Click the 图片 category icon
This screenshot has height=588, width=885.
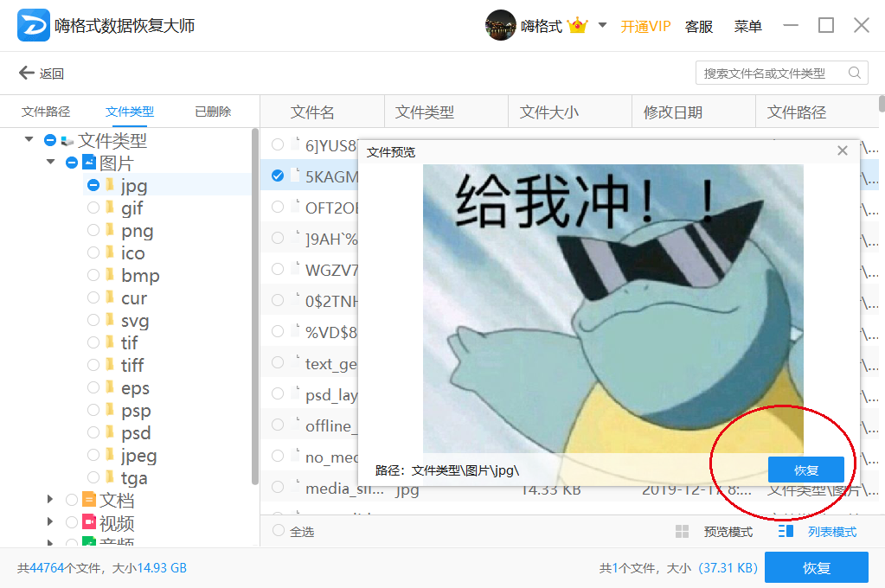coord(89,162)
